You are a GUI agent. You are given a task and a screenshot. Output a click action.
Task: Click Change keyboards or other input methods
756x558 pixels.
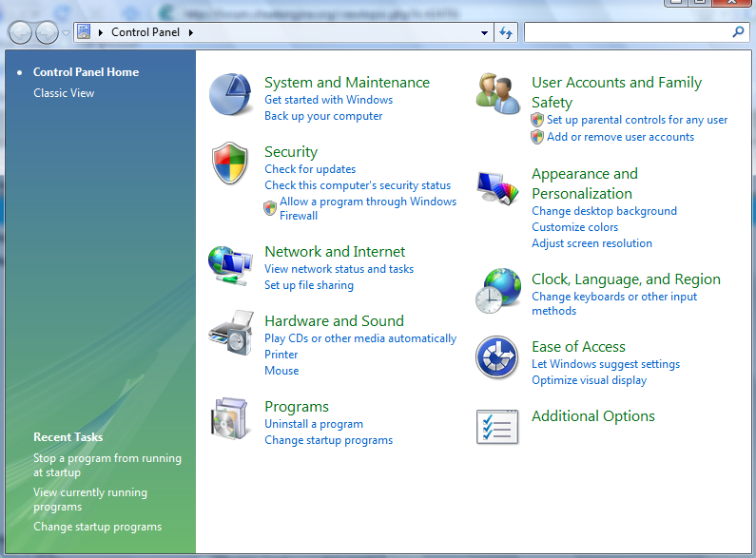pos(614,303)
